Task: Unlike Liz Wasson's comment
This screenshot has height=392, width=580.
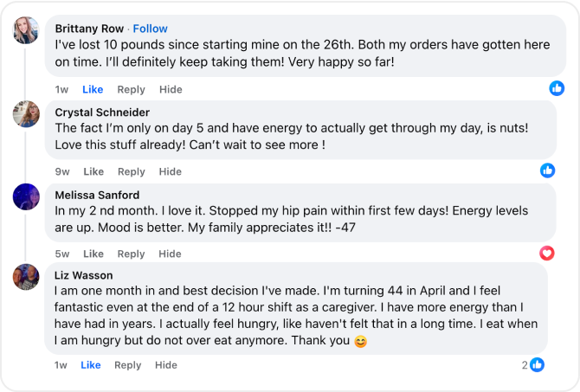Action: click(91, 365)
